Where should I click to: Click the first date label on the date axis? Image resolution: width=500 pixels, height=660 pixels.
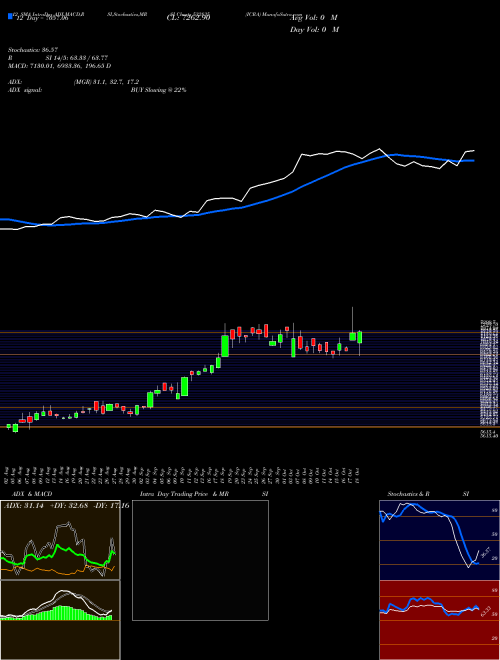[x=8, y=476]
